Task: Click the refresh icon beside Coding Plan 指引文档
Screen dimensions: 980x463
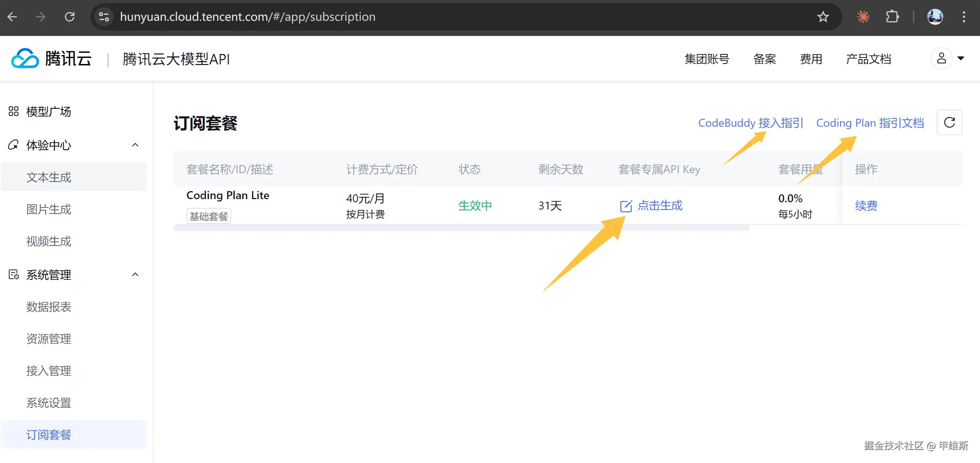Action: tap(949, 122)
